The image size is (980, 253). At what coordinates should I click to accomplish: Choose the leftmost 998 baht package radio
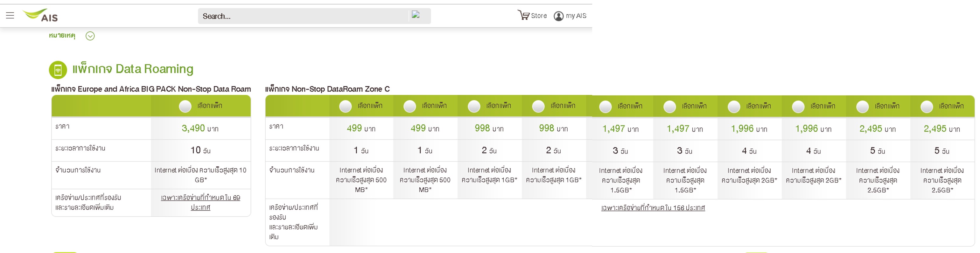(x=474, y=106)
